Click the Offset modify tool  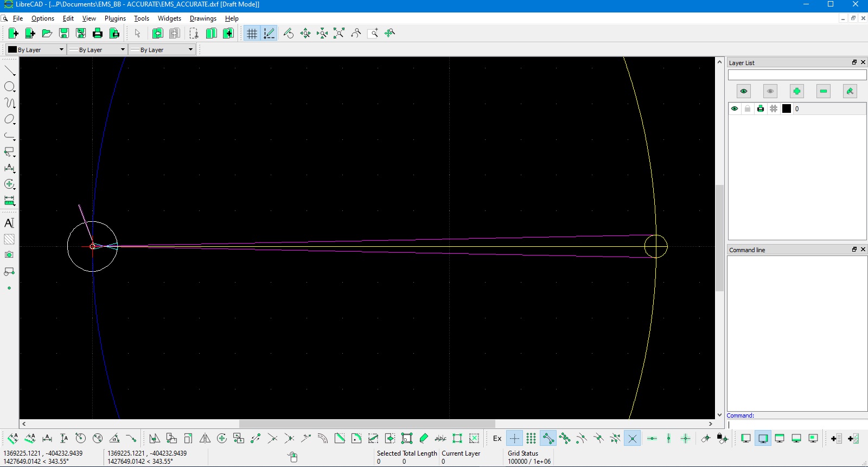(x=323, y=438)
